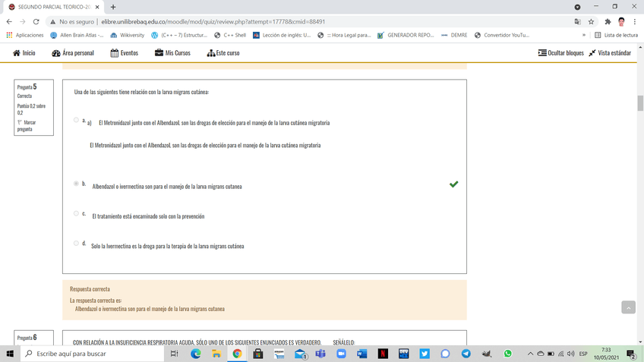Select radio option d about Ivermectina

point(76,244)
